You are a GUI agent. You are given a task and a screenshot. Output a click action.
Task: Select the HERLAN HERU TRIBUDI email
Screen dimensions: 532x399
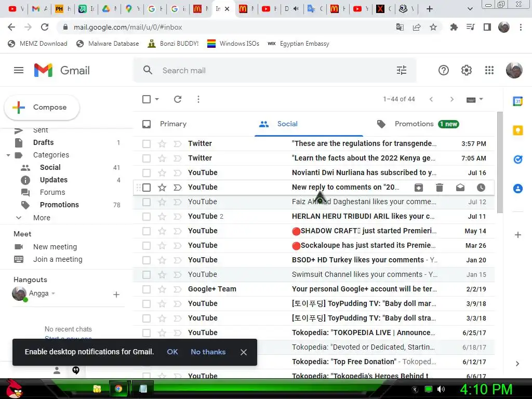[x=147, y=217]
